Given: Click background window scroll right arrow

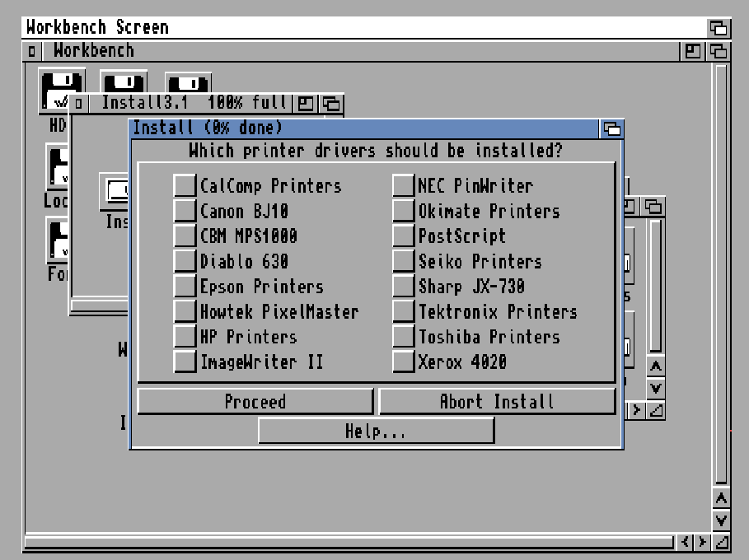Looking at the screenshot, I should click(637, 410).
